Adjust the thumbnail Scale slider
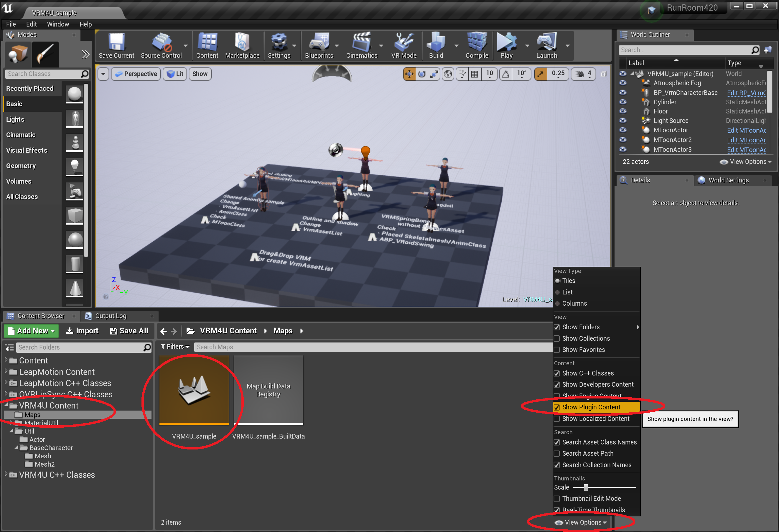Screen dimensions: 779x532 coord(586,487)
